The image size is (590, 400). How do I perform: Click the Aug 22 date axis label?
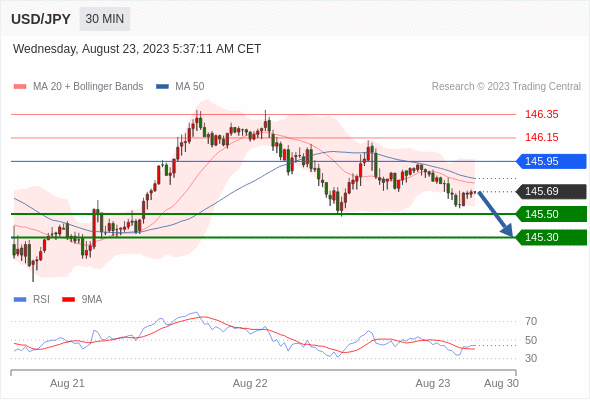[x=250, y=383]
